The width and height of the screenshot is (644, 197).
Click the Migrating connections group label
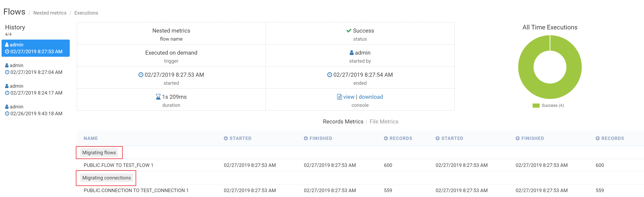point(106,178)
